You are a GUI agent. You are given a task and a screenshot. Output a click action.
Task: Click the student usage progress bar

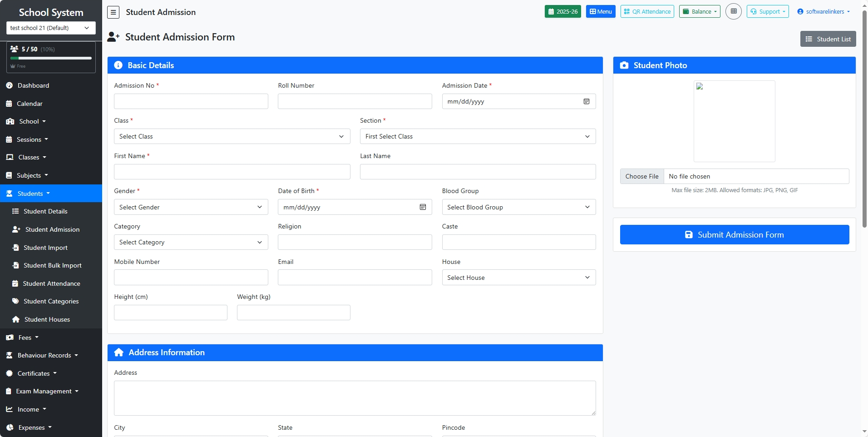pyautogui.click(x=51, y=58)
